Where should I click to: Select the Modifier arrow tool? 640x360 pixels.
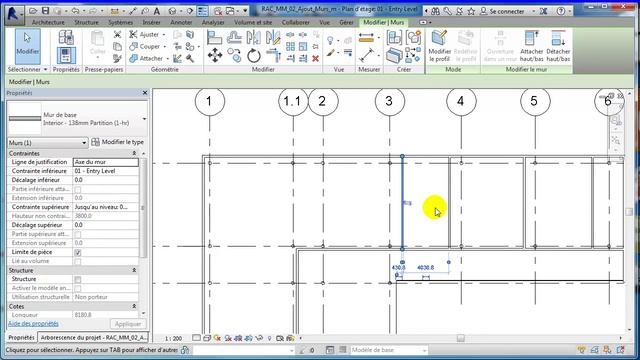coord(28,46)
